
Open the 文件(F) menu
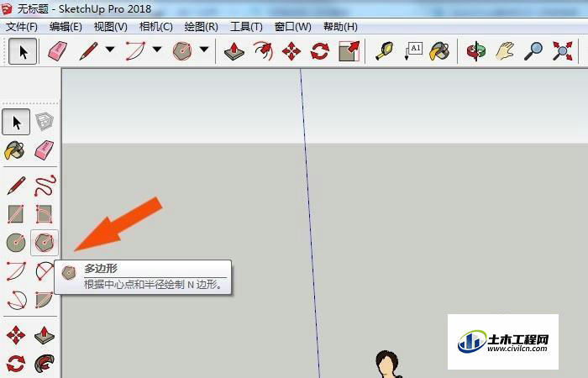coord(22,27)
